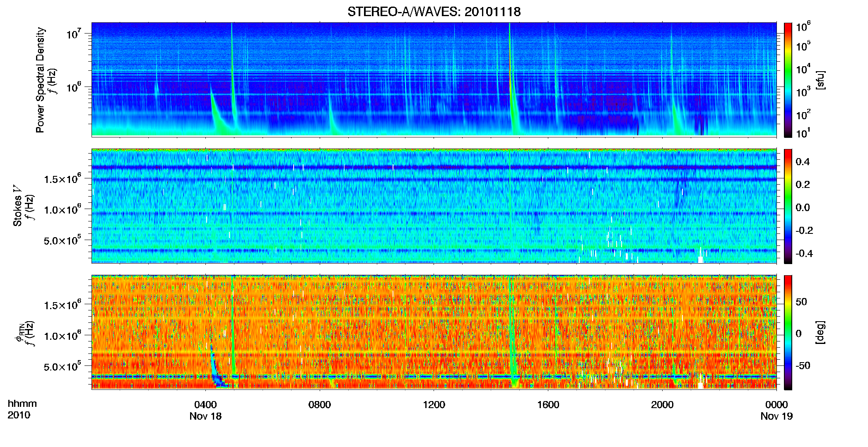This screenshot has height=447, width=868.
Task: Click the 10^5 label on sfu color bar
Action: [803, 46]
